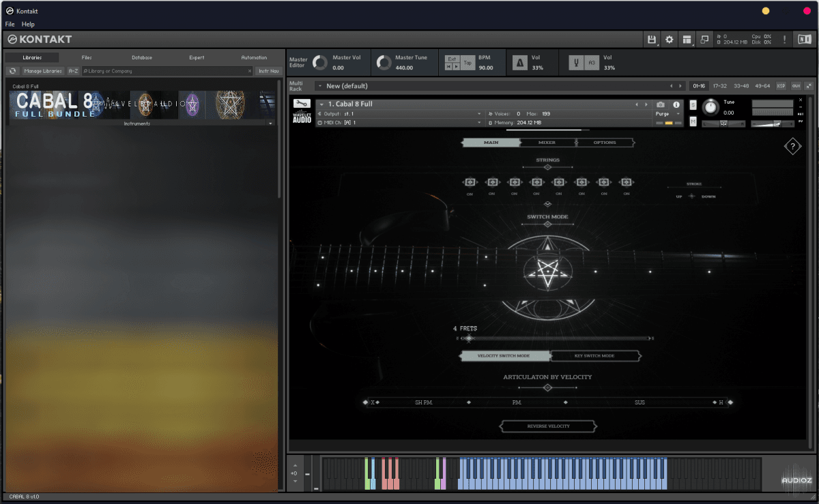The height and width of the screenshot is (504, 819).
Task: Open the Purge dropdown menu
Action: click(x=668, y=114)
